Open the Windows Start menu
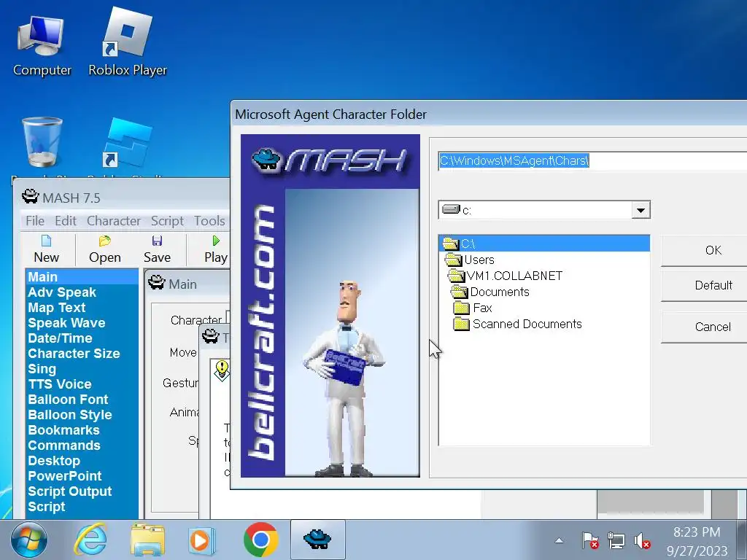 [29, 540]
